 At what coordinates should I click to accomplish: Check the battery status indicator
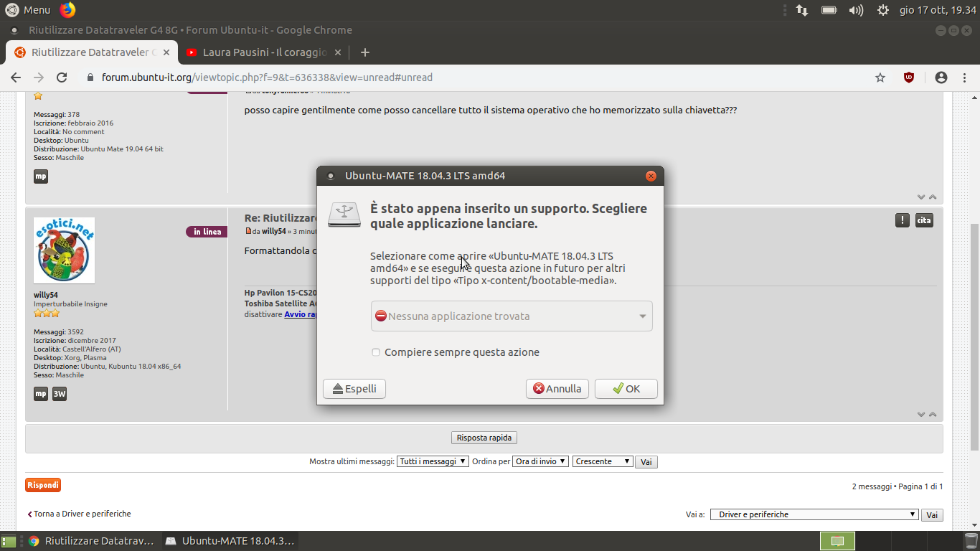tap(829, 10)
